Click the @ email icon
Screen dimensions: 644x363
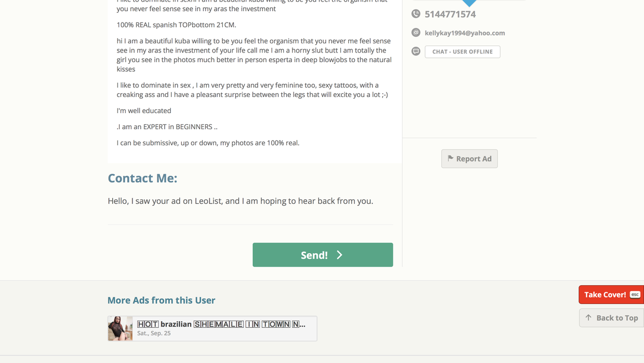click(416, 33)
